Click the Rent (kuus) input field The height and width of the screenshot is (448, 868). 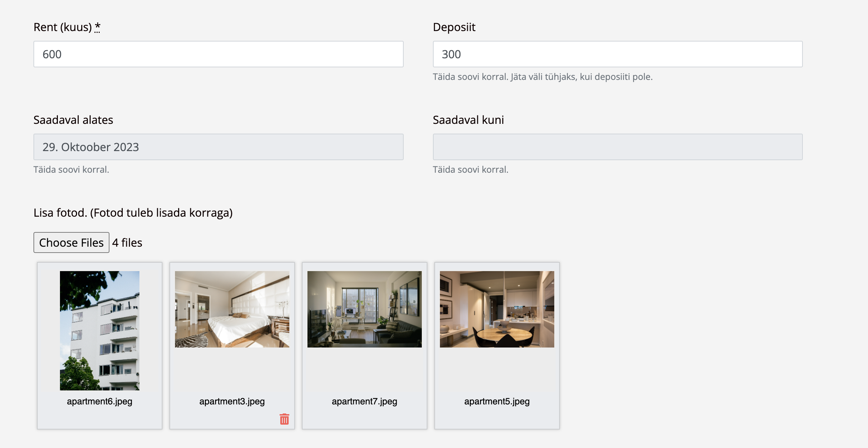click(218, 54)
